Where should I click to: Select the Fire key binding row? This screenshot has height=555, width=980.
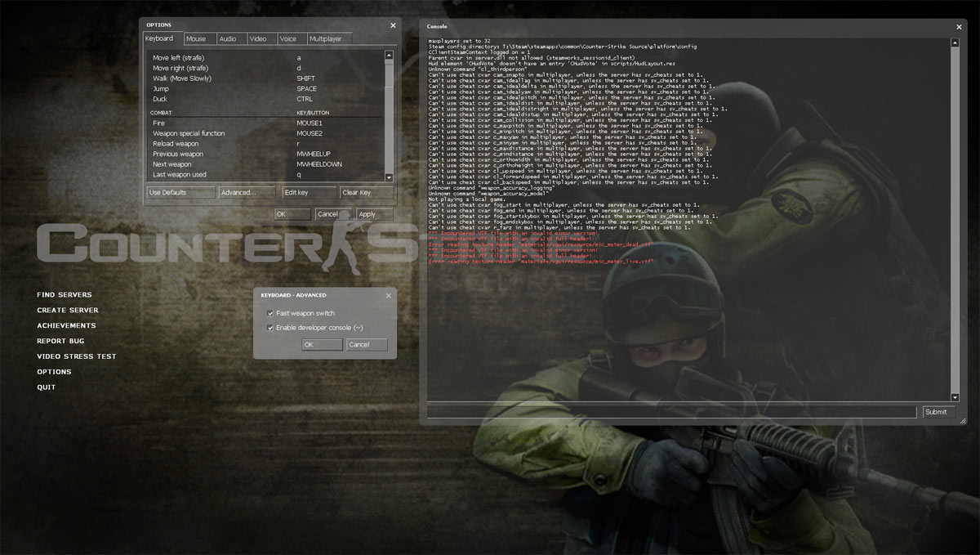(x=265, y=123)
